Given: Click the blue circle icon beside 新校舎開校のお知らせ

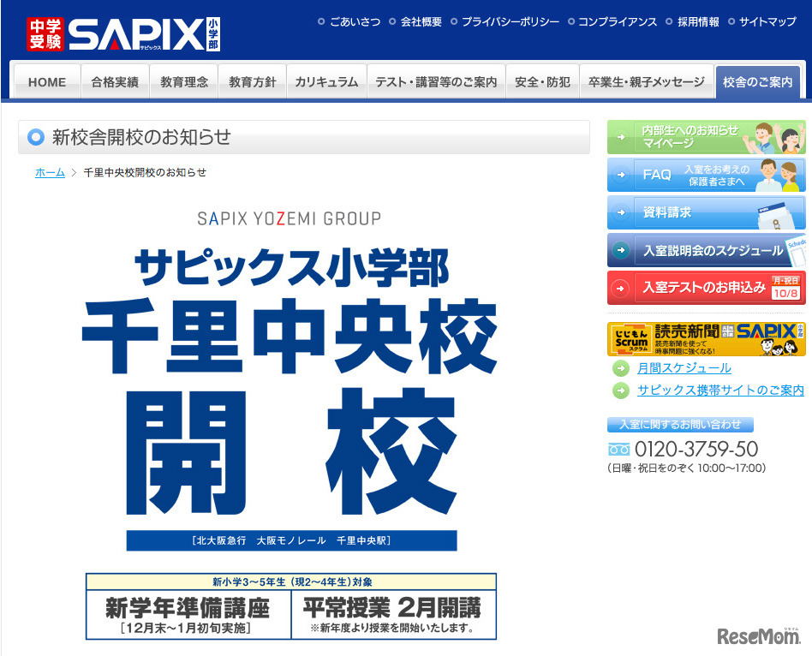Looking at the screenshot, I should pos(36,137).
